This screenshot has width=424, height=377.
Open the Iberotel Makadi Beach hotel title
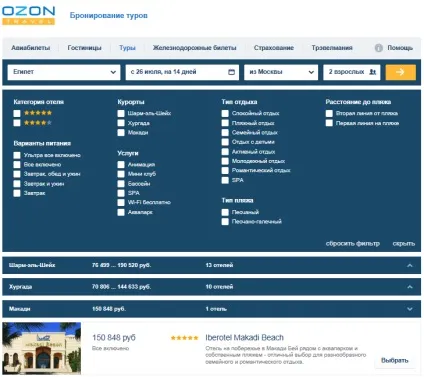[244, 338]
